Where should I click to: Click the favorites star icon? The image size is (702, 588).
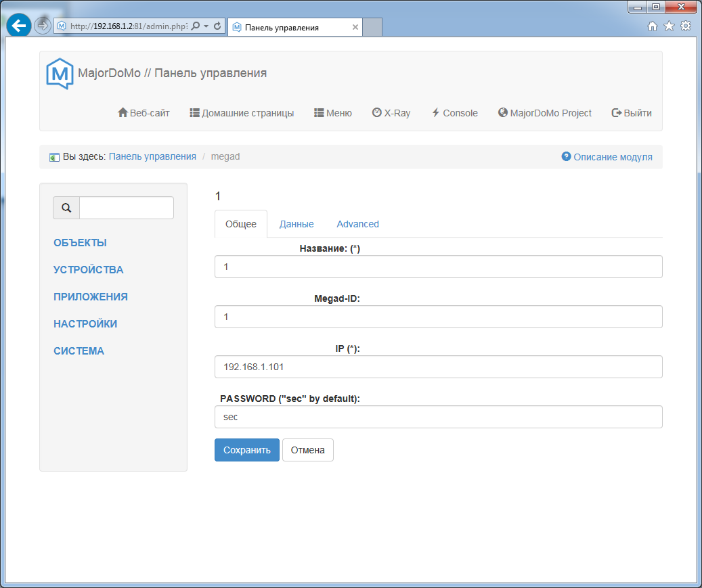pos(669,26)
